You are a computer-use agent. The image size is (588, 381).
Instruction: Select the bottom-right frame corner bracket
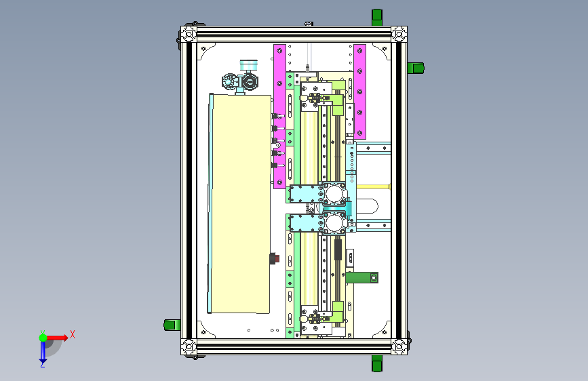pos(399,347)
